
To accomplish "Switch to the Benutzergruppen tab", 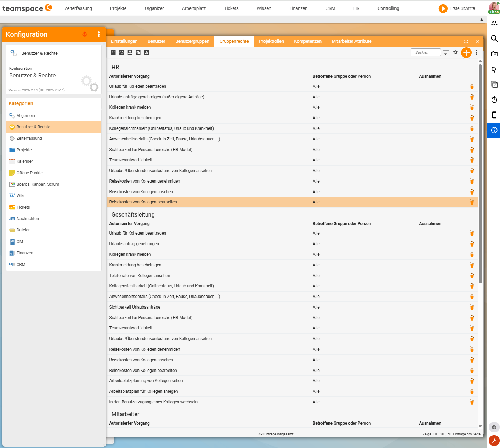I will 192,41.
